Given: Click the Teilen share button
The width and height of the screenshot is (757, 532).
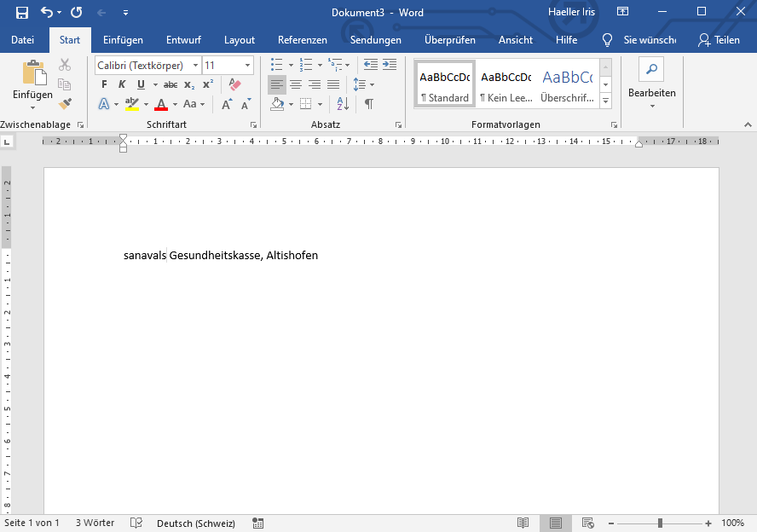Looking at the screenshot, I should pyautogui.click(x=718, y=40).
